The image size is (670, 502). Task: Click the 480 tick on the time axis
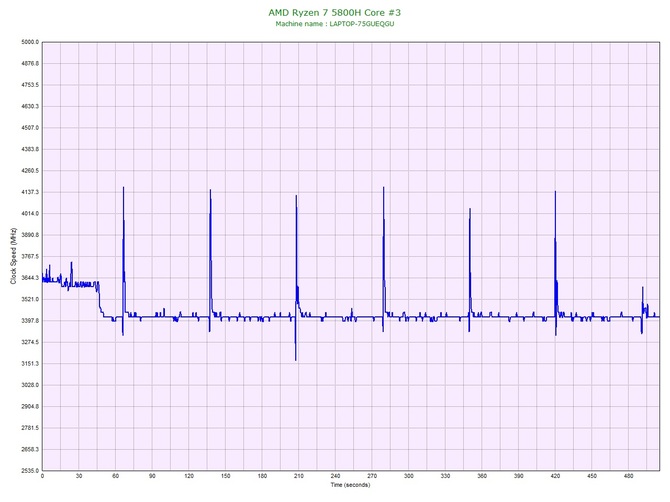pos(628,476)
